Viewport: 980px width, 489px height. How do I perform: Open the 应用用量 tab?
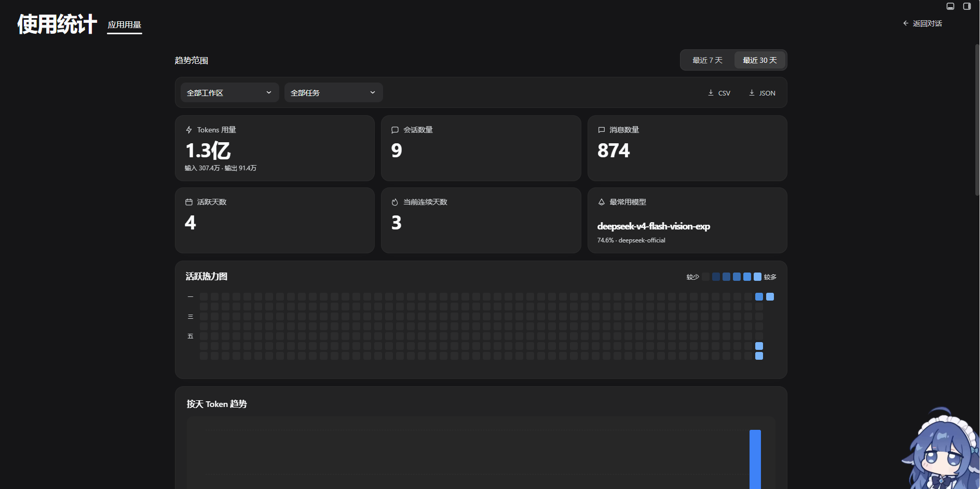125,25
